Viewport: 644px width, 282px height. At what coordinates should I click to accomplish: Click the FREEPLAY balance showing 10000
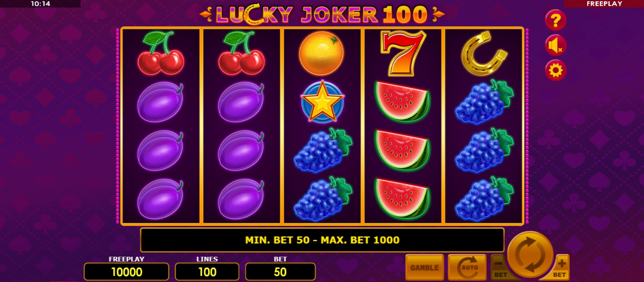[126, 272]
